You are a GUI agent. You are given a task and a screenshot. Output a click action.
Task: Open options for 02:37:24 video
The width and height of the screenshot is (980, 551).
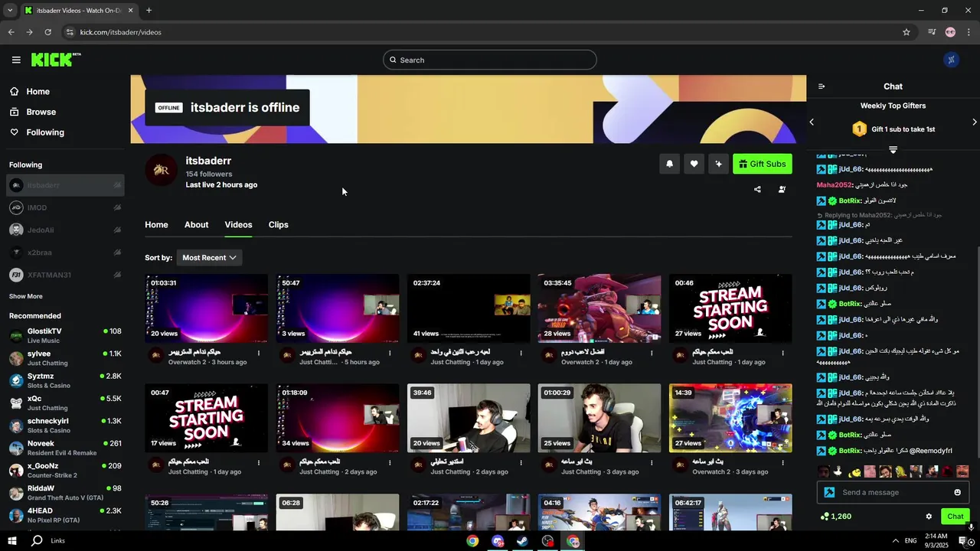pyautogui.click(x=521, y=353)
